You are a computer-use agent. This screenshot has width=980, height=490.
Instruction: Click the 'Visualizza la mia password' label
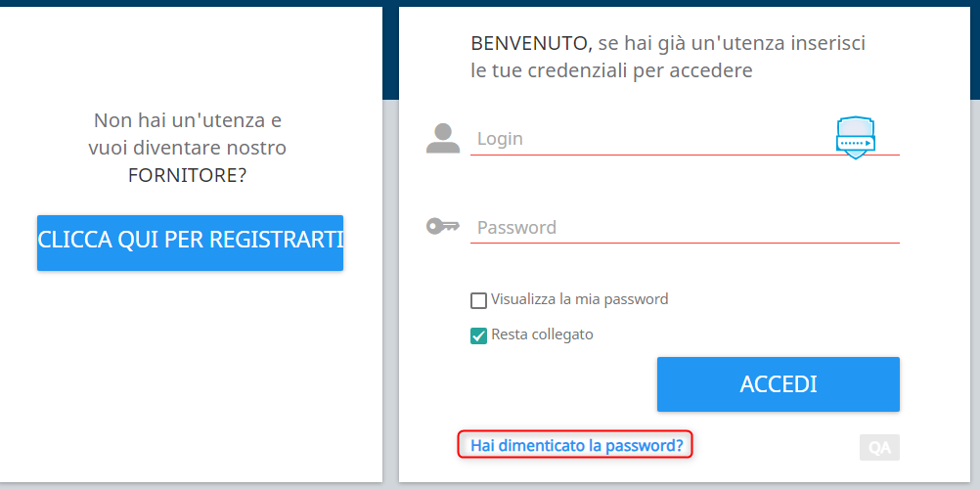580,299
